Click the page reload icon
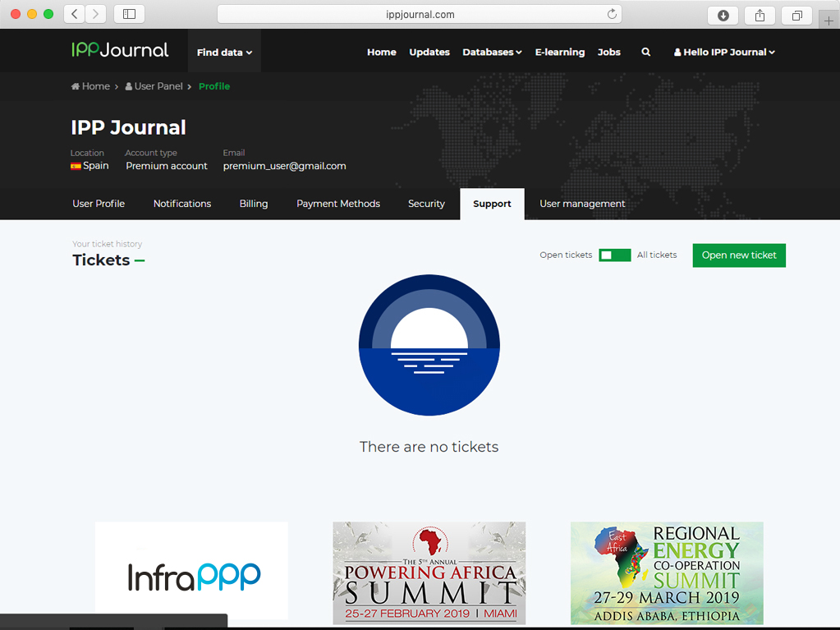 pos(612,14)
